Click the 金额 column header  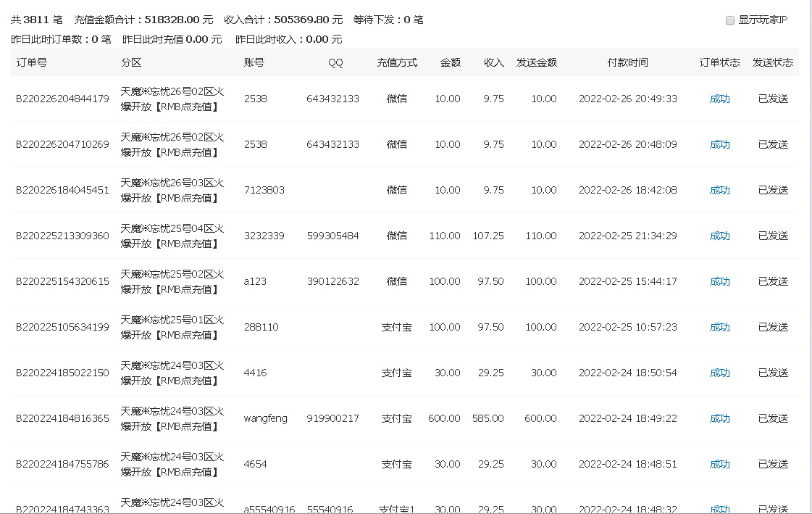450,62
